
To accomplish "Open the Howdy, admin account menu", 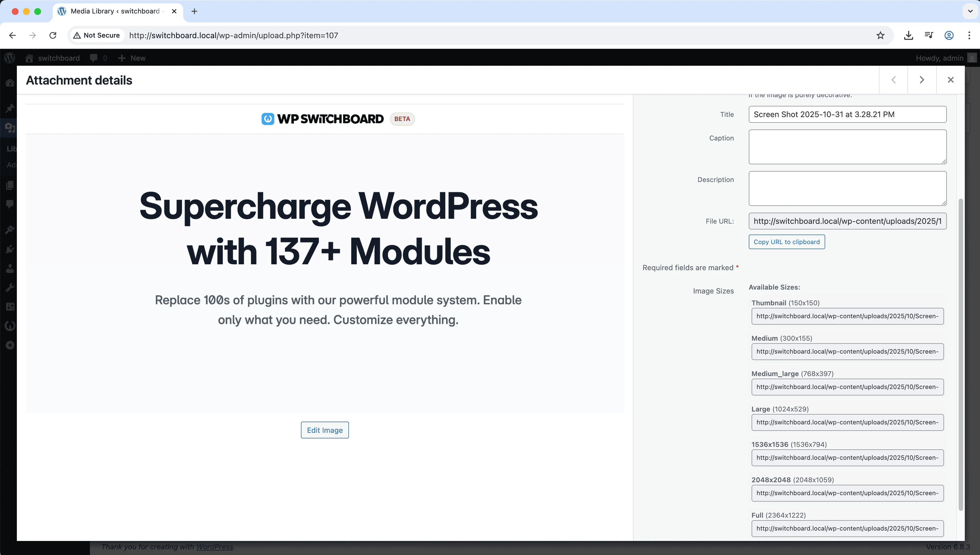I will [x=940, y=58].
